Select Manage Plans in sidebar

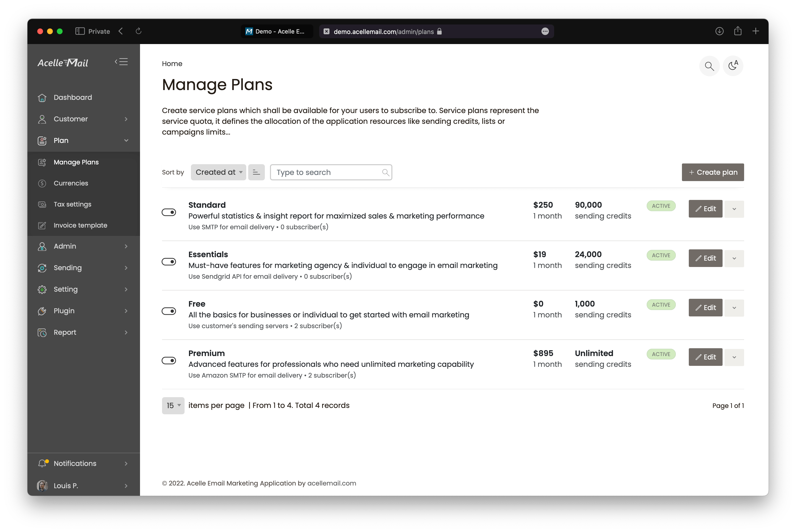click(76, 162)
